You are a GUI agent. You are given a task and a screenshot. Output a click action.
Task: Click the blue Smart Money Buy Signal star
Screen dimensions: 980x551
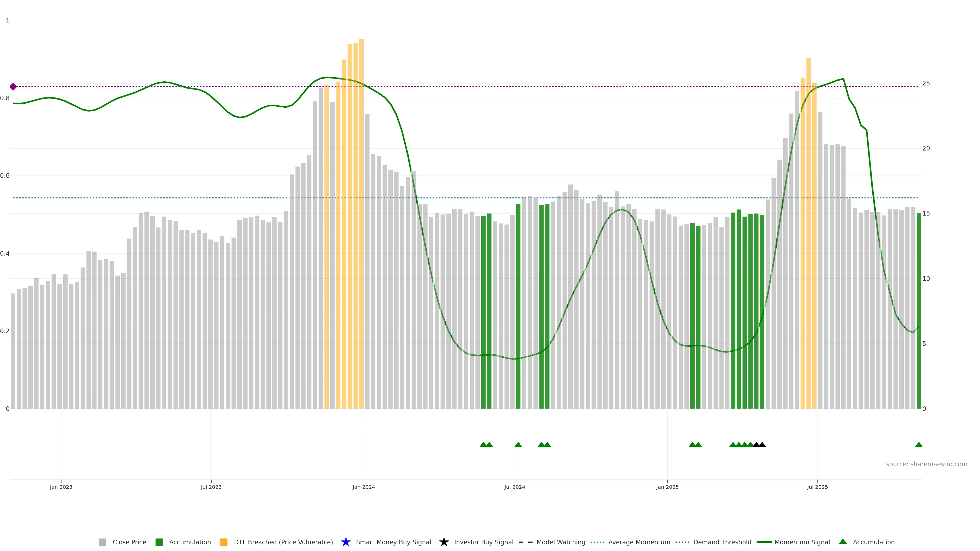(346, 542)
